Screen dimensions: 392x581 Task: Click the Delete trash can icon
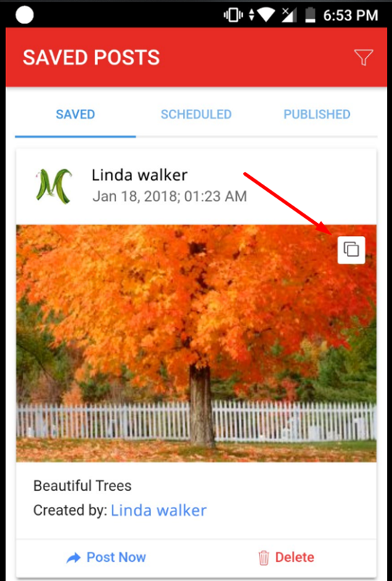pos(264,558)
